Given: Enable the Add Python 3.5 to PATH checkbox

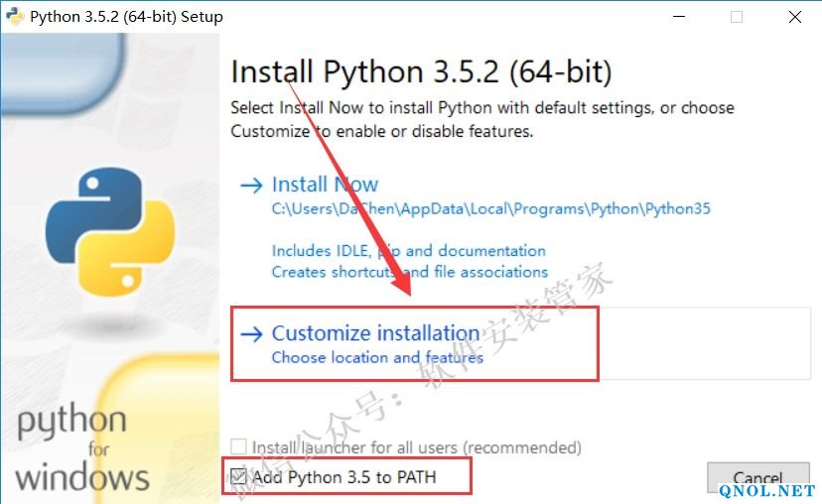Looking at the screenshot, I should point(238,477).
